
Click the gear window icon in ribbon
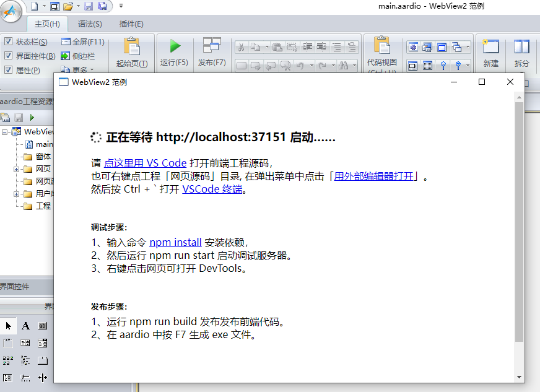[x=413, y=47]
